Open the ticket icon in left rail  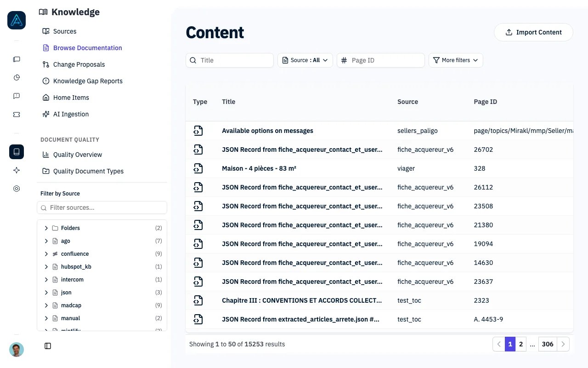pyautogui.click(x=17, y=115)
